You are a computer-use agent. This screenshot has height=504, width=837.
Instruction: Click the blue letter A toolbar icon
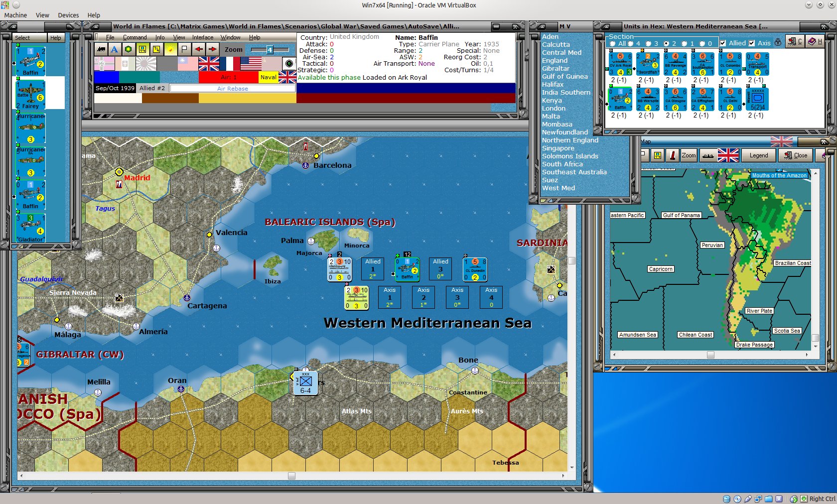click(x=115, y=49)
